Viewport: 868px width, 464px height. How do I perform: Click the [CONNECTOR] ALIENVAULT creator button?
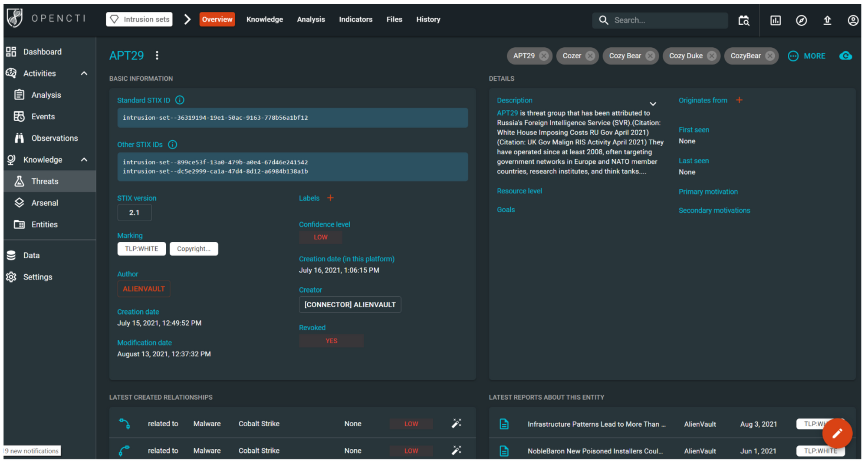pos(350,304)
